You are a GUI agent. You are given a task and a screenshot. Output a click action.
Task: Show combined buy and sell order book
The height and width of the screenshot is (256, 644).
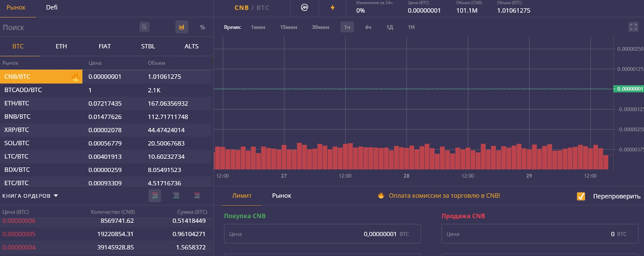[x=155, y=196]
